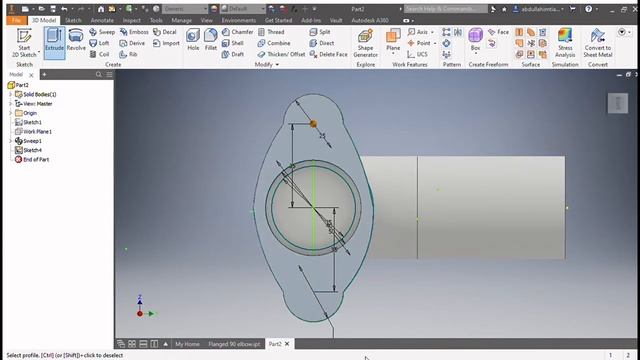This screenshot has height=360, width=640.
Task: Click the ViewCube in the viewport
Action: 618,103
